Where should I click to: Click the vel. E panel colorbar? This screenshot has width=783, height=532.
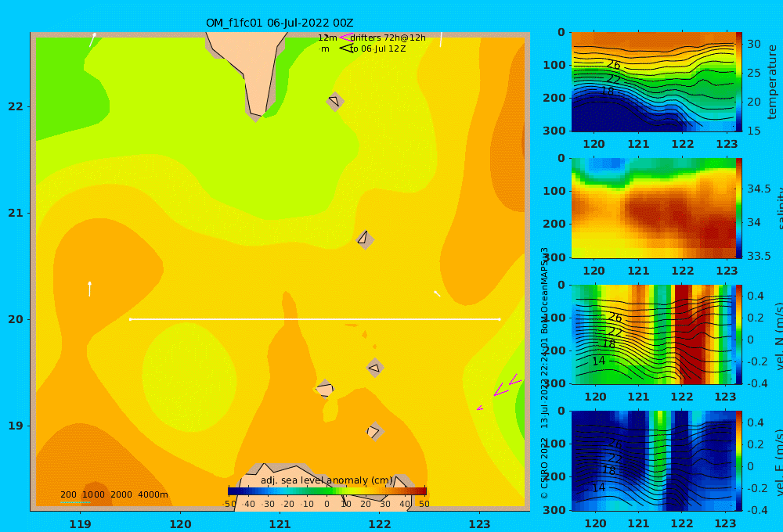coord(738,461)
